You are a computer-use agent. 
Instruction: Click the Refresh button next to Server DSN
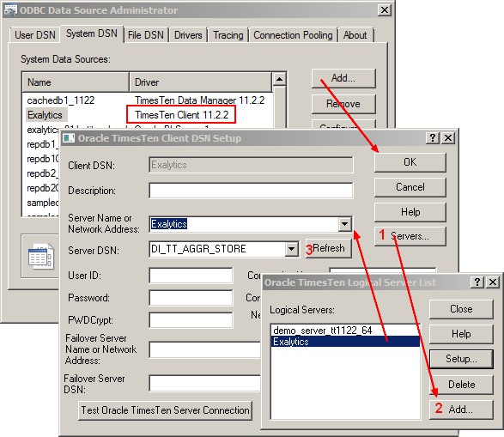(x=329, y=248)
